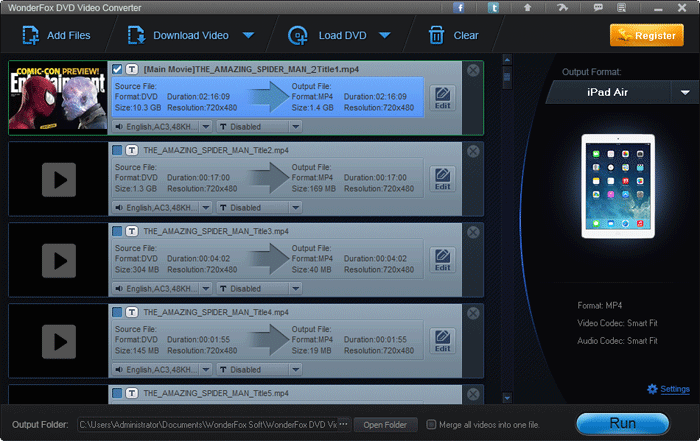Click the Download Video toolbar button

(178, 35)
